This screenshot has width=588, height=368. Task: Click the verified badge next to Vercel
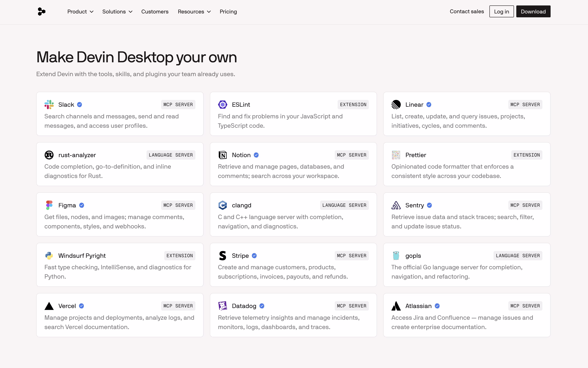81,306
